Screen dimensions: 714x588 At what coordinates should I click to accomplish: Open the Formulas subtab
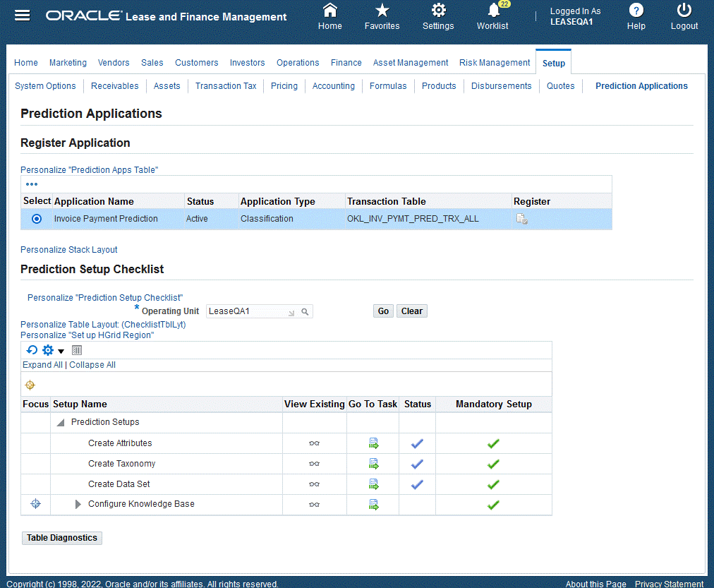point(388,85)
